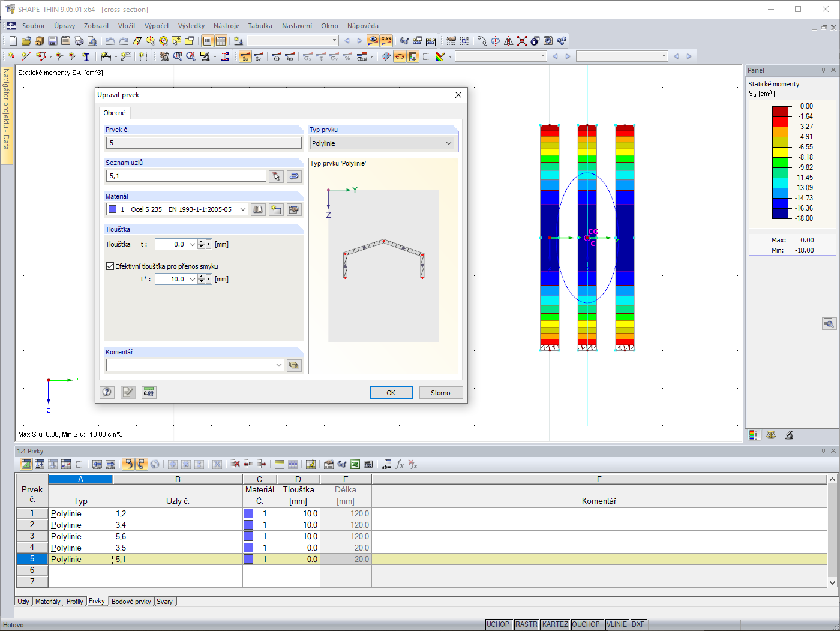The image size is (840, 631).
Task: Open the Soubor menu
Action: pyautogui.click(x=34, y=26)
